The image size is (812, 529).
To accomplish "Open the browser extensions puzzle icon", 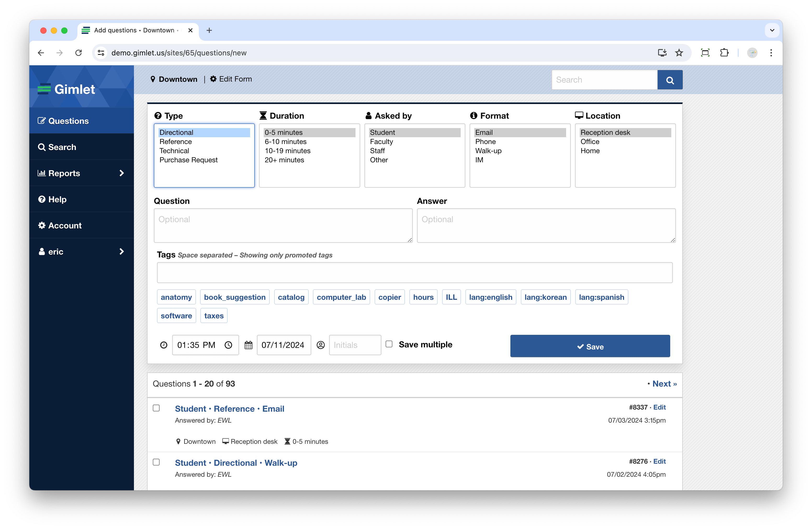I will (x=724, y=53).
